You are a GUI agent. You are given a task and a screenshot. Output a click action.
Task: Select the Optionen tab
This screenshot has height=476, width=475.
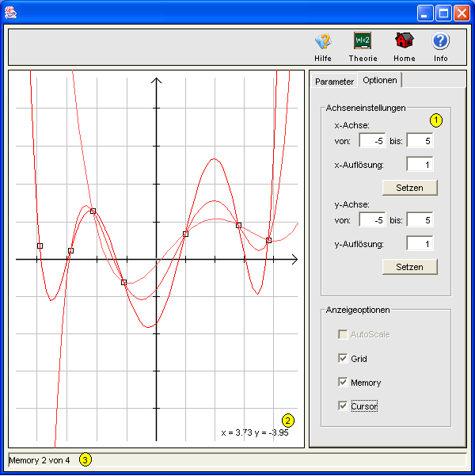click(379, 81)
